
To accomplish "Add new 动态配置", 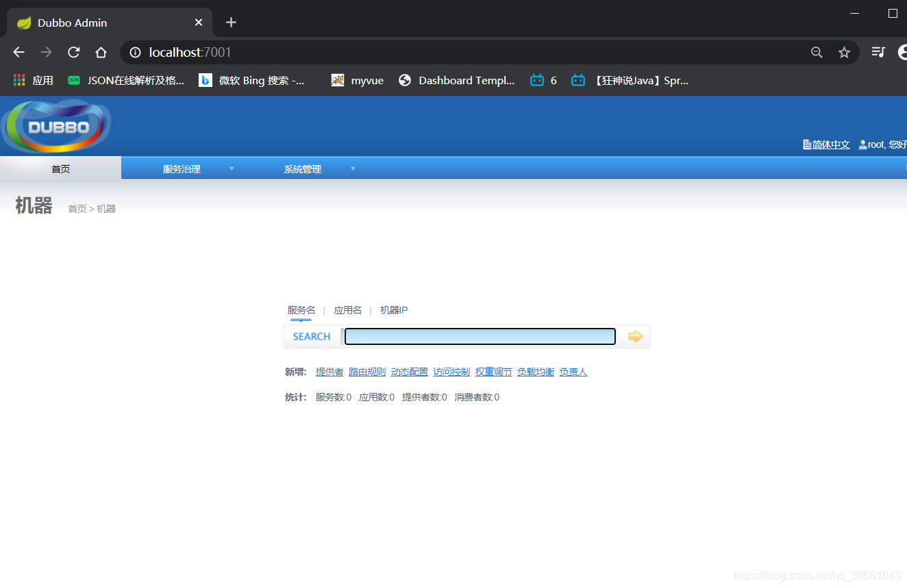I will 409,372.
